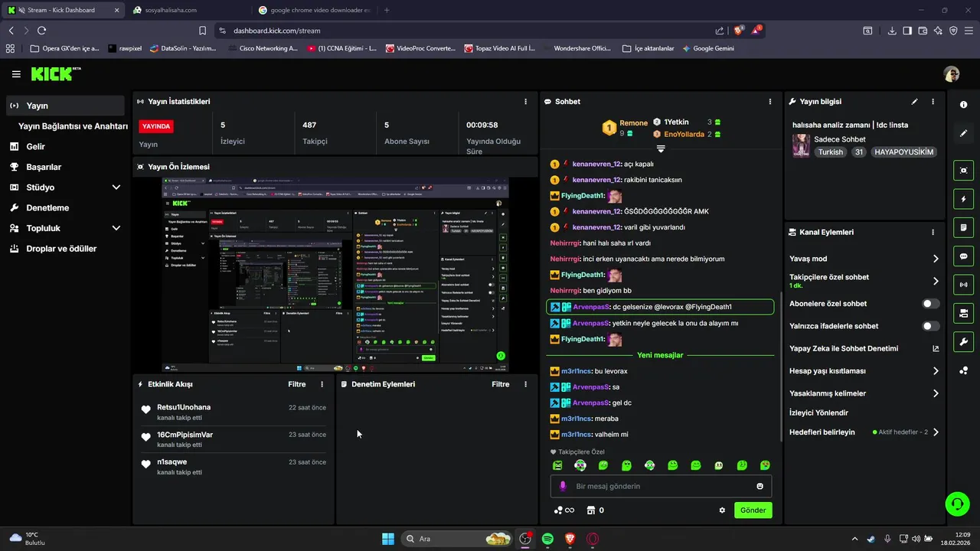Screen dimensions: 980x551
Task: Click the taskbar search box Ara
Action: (x=457, y=539)
